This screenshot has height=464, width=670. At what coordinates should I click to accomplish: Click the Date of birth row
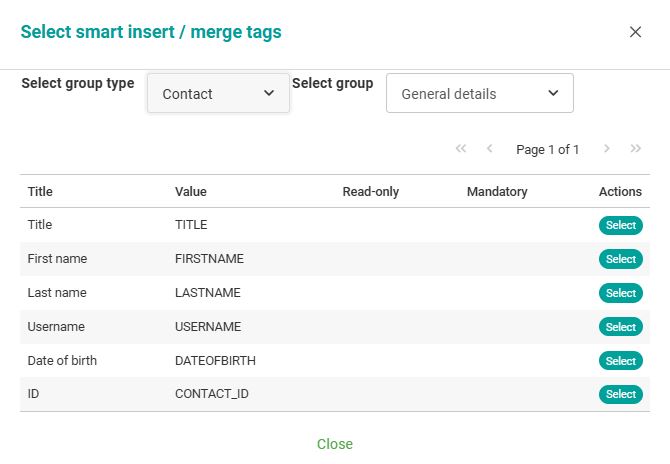coord(63,361)
